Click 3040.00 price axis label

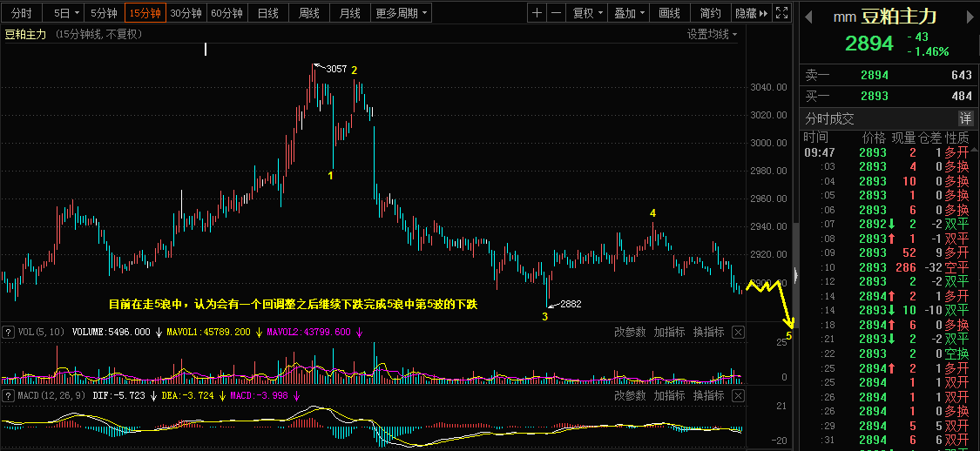(768, 87)
